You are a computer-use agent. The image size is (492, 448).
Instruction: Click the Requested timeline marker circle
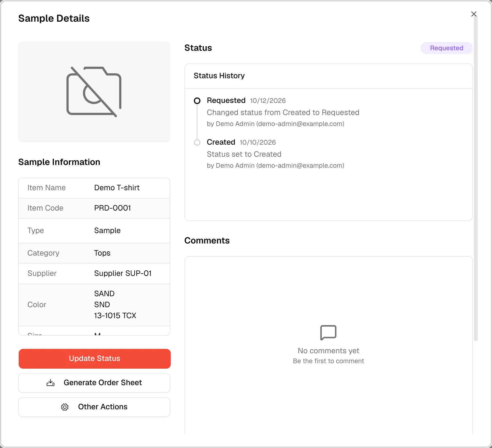[197, 101]
